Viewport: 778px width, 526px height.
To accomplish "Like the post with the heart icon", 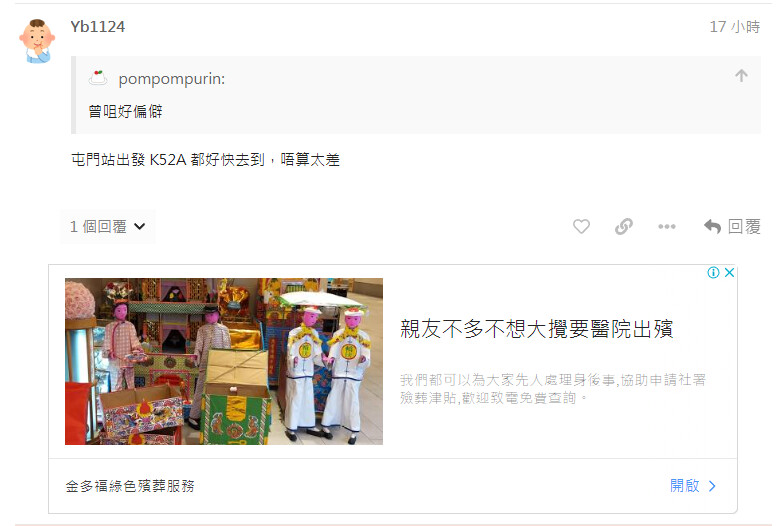I will click(581, 227).
